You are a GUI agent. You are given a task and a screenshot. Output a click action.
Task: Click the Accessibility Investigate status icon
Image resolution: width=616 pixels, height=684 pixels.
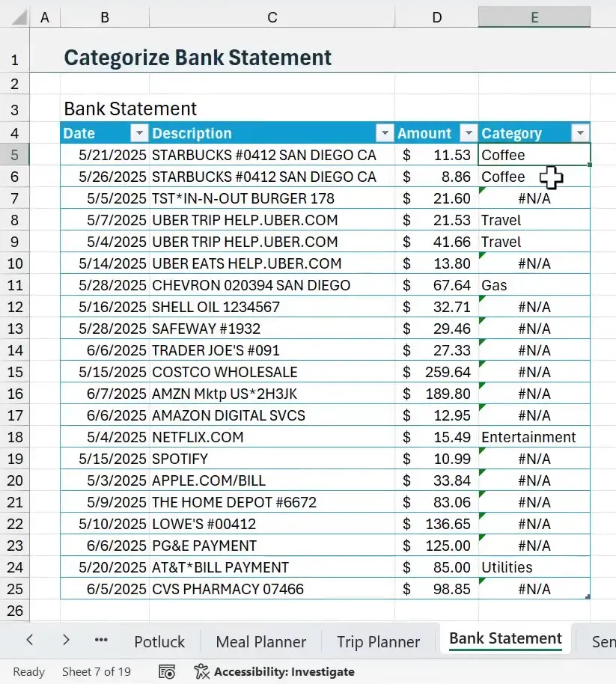point(201,671)
